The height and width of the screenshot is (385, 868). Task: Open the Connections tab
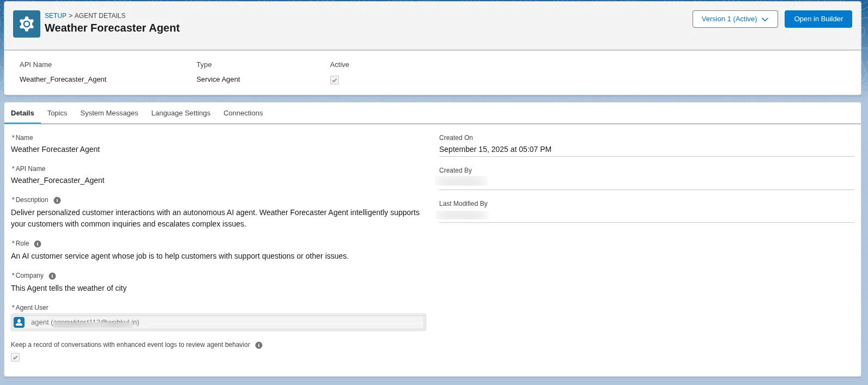[243, 113]
